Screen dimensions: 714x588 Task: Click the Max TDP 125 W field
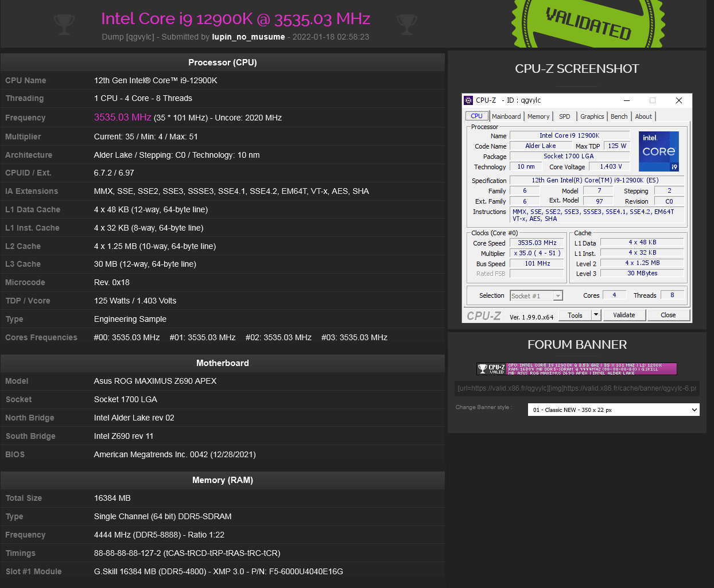click(617, 146)
